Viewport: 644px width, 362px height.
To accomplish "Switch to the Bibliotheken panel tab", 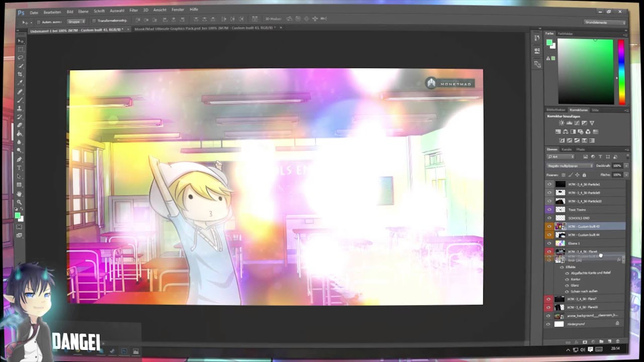I will point(556,110).
